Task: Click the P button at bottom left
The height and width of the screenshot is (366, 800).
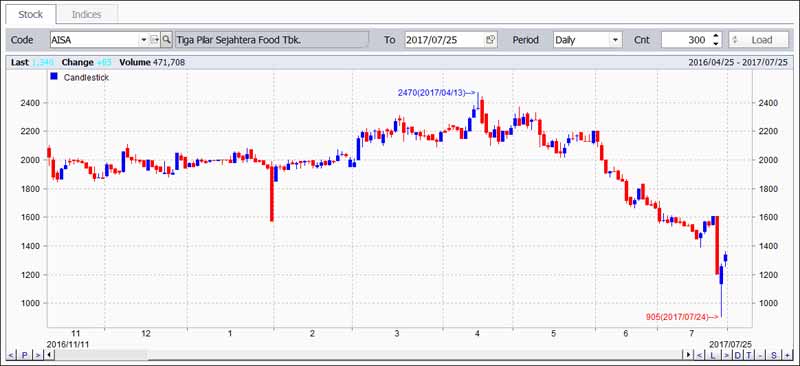Action: [x=24, y=355]
